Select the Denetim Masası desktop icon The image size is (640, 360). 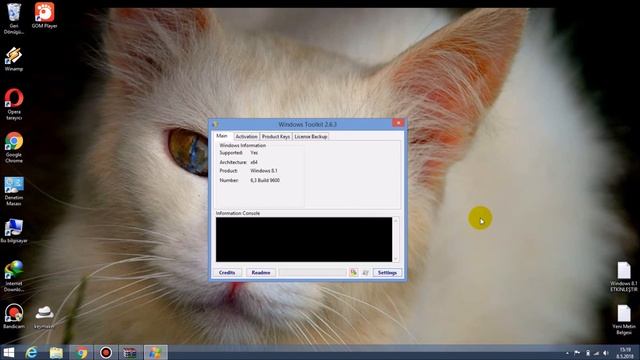(x=14, y=191)
